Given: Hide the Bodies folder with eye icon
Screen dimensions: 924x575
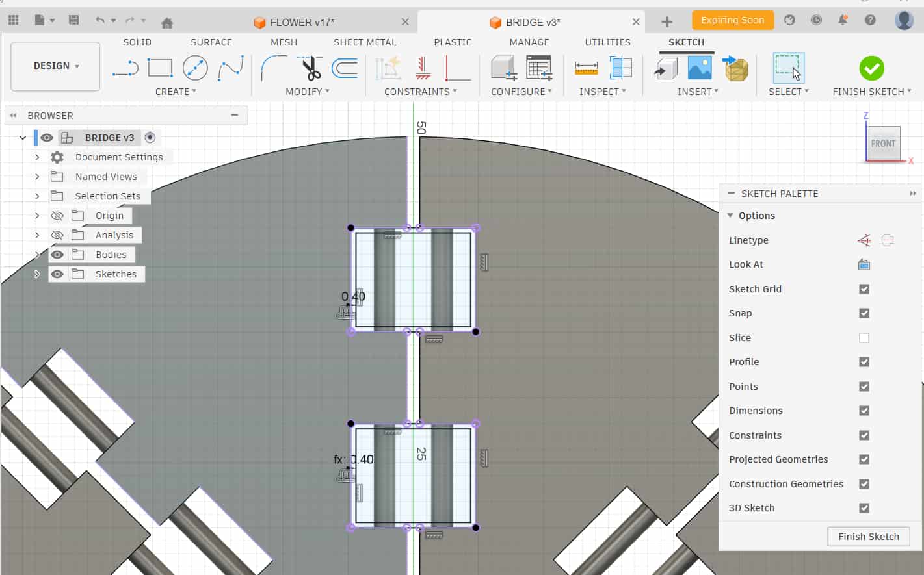Looking at the screenshot, I should coord(57,255).
